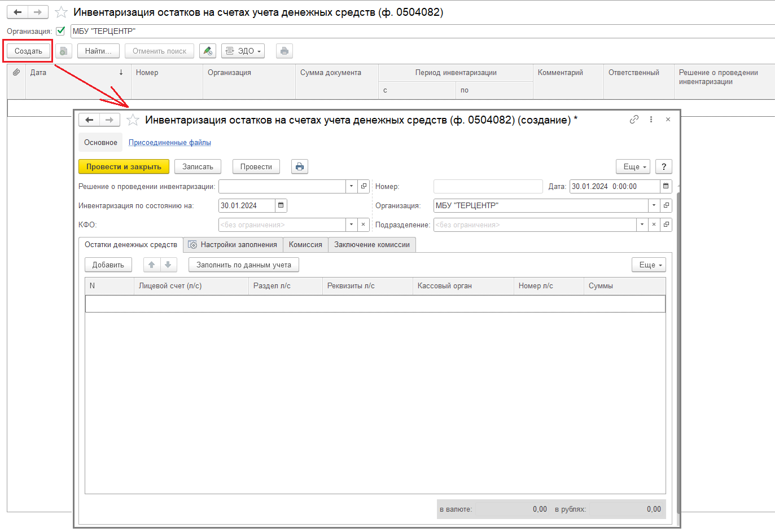Move row up with up arrow
The width and height of the screenshot is (775, 532).
tap(152, 265)
